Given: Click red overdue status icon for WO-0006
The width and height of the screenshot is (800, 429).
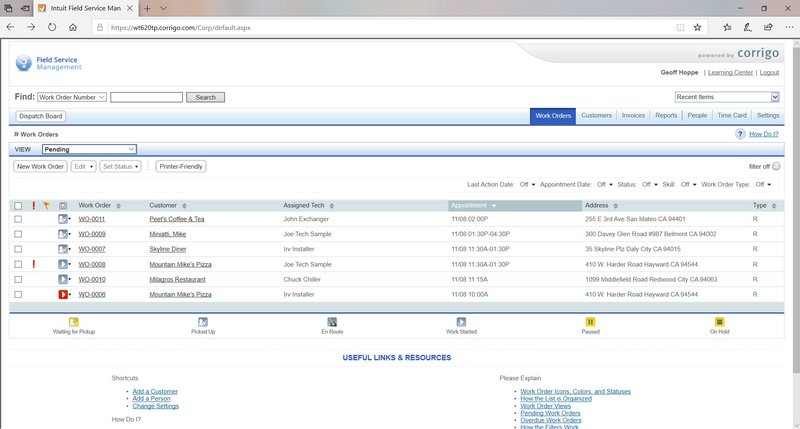Looking at the screenshot, I should (x=63, y=294).
